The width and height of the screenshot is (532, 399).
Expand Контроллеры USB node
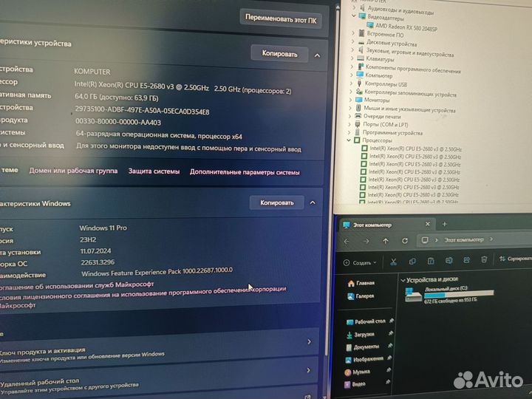point(352,83)
